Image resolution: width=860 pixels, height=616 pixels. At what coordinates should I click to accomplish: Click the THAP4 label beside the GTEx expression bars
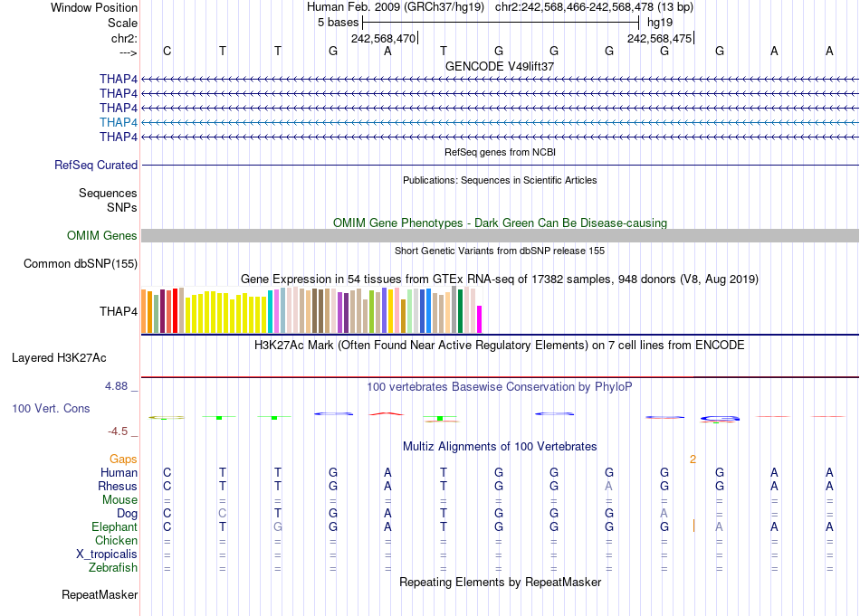point(119,311)
